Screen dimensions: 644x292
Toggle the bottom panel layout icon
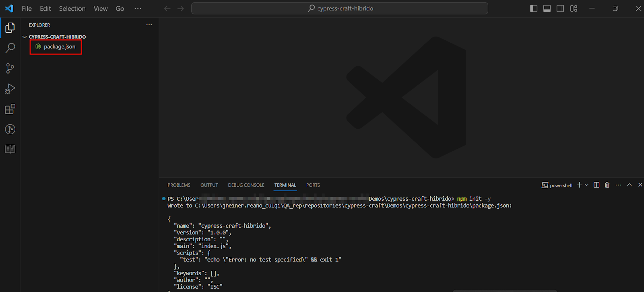547,8
